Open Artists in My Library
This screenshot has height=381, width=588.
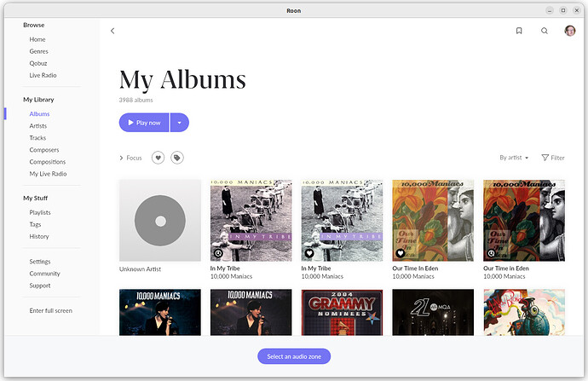point(38,125)
